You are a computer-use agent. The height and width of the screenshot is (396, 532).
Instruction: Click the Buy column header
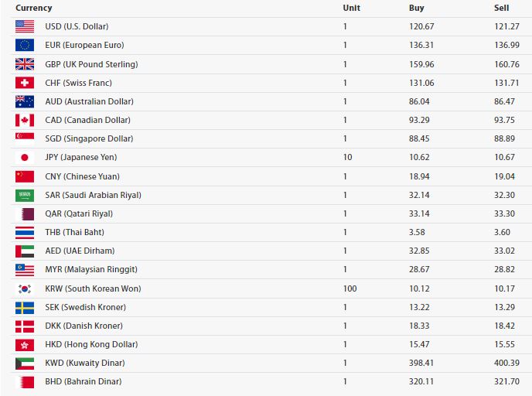click(416, 8)
